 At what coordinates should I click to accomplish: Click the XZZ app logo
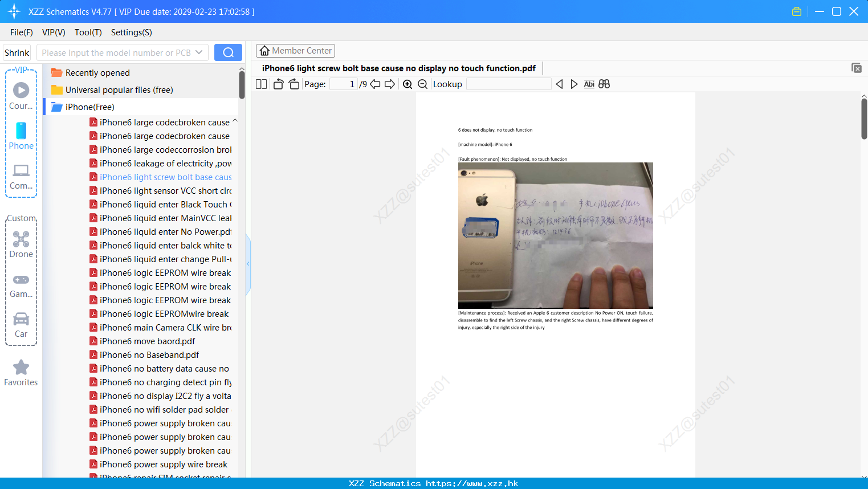[x=14, y=11]
